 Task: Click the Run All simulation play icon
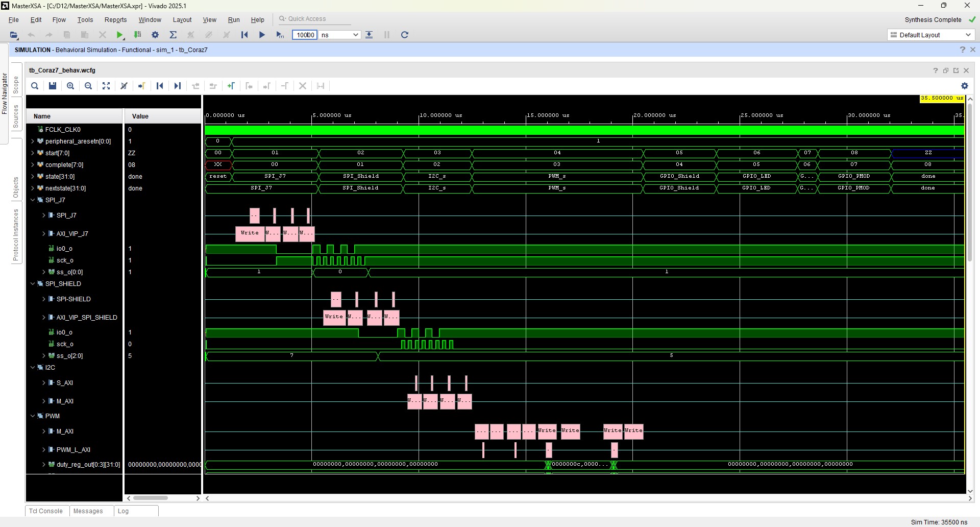point(262,35)
